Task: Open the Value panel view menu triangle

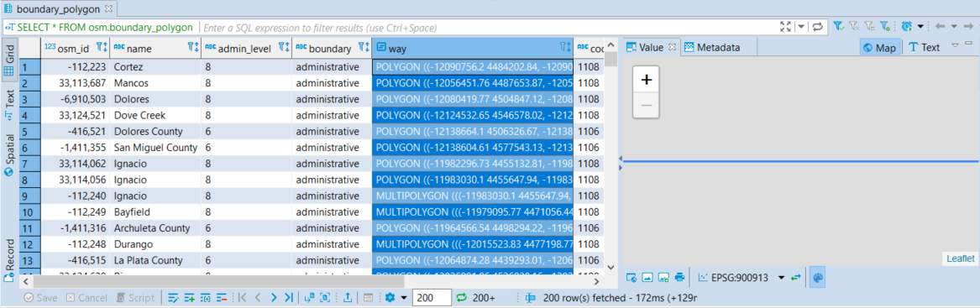Action: [x=954, y=45]
